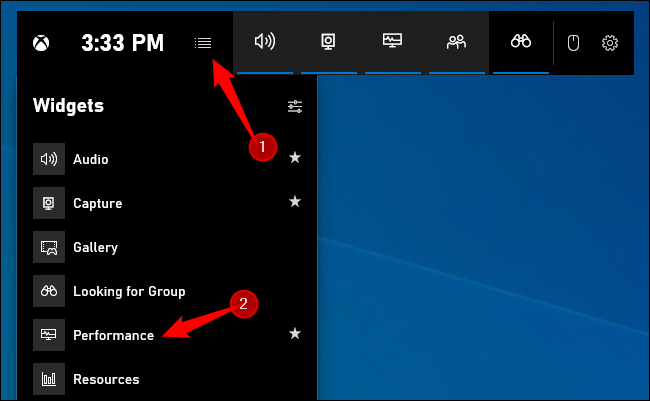Choose Looking for Group from Widgets list
Viewport: 650px width, 401px height.
[x=128, y=291]
